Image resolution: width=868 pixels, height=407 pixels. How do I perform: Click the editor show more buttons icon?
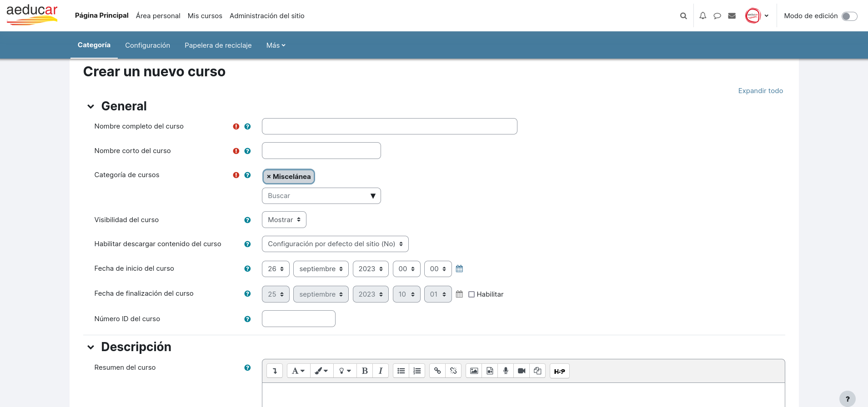click(275, 371)
